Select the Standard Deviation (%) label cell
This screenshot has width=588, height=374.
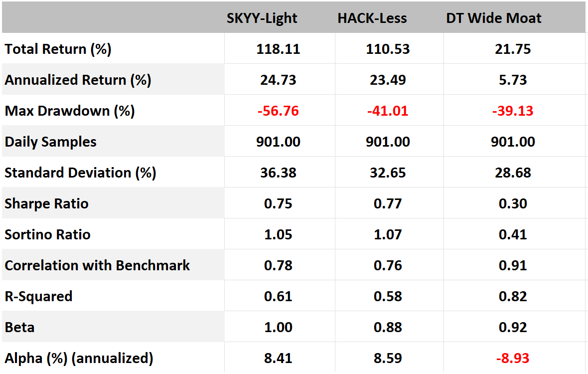(x=80, y=173)
